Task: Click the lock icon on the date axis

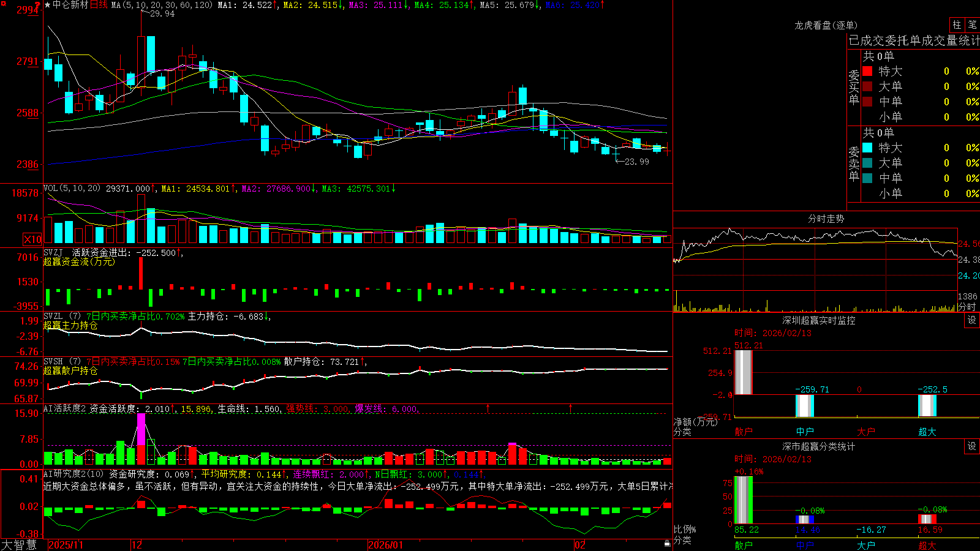Action: (668, 544)
